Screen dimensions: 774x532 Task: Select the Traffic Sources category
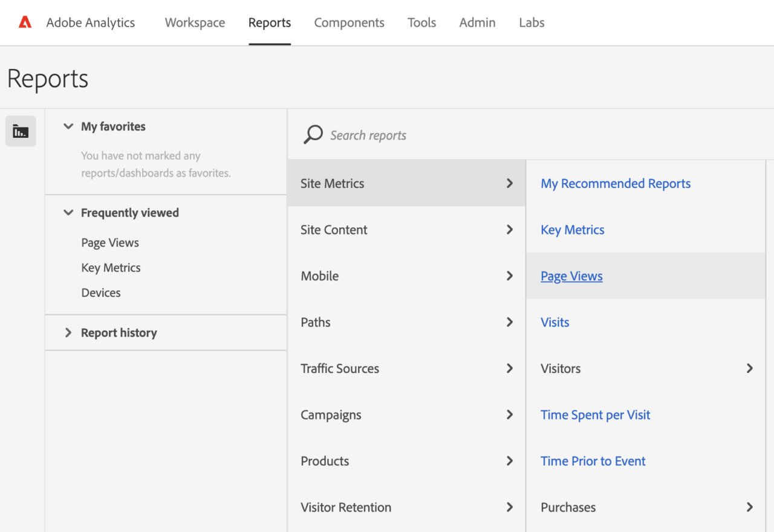click(340, 368)
